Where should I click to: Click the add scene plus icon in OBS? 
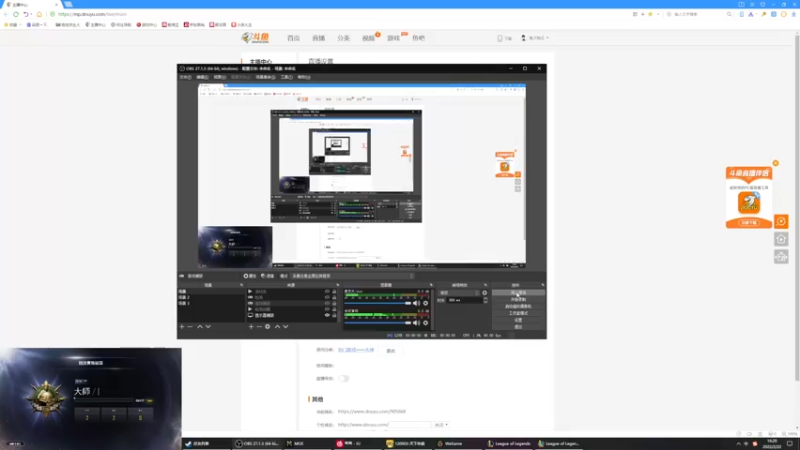[182, 327]
